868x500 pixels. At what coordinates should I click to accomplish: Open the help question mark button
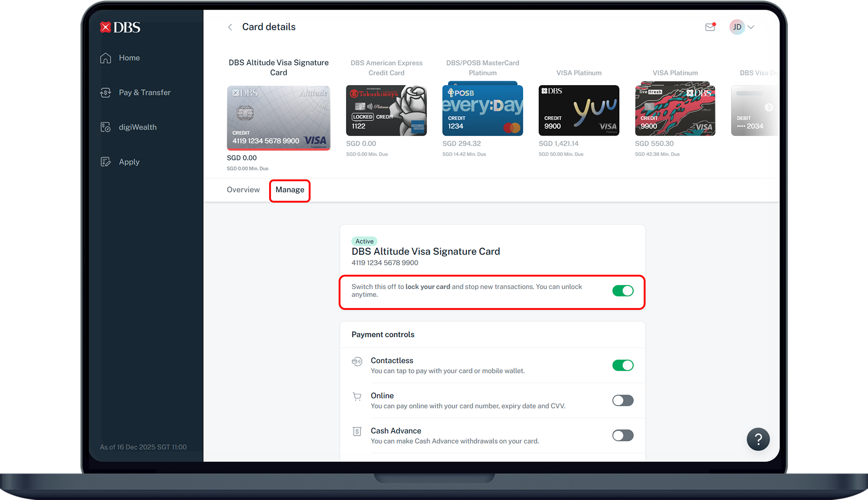[758, 439]
